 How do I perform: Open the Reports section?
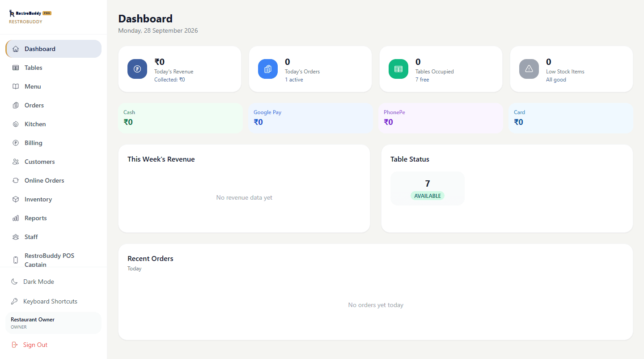(53, 218)
